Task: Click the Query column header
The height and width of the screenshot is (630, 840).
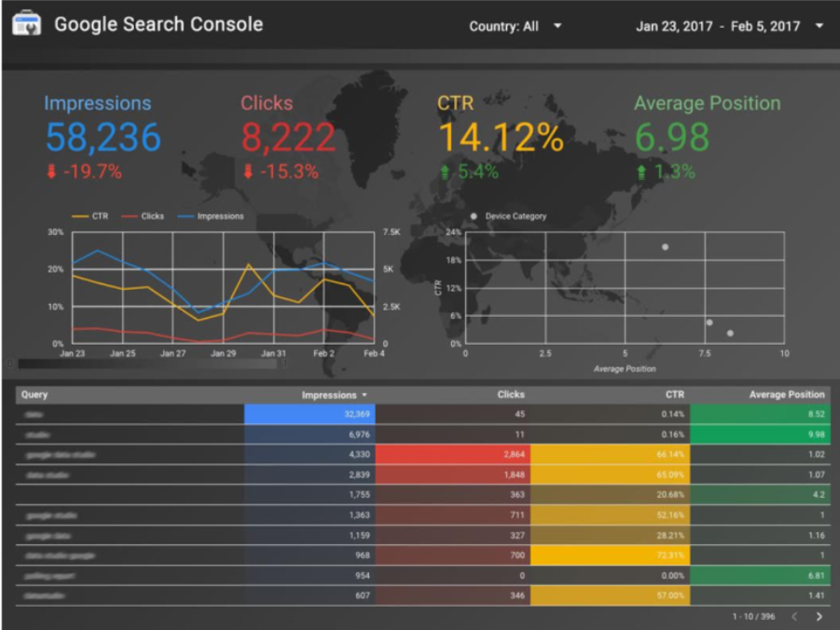Action: click(x=34, y=395)
